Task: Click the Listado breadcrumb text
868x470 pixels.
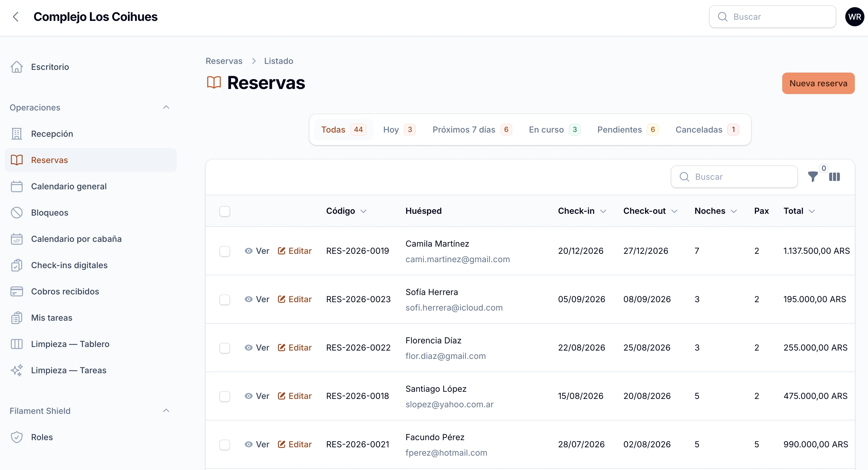Action: click(279, 61)
